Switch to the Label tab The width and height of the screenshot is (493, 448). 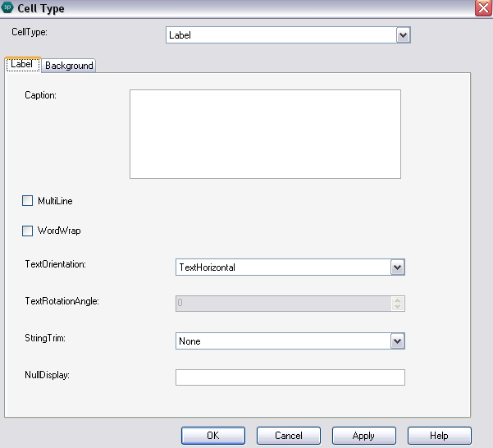coord(22,65)
